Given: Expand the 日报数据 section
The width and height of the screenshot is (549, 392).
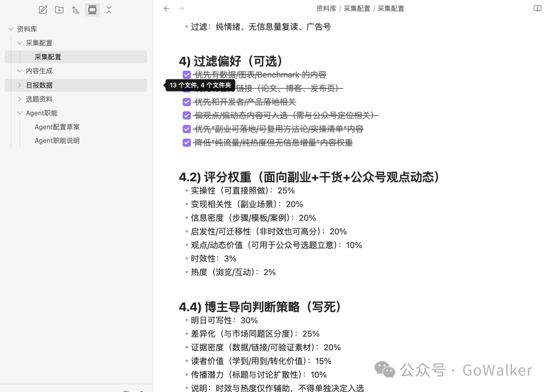Looking at the screenshot, I should [x=19, y=85].
